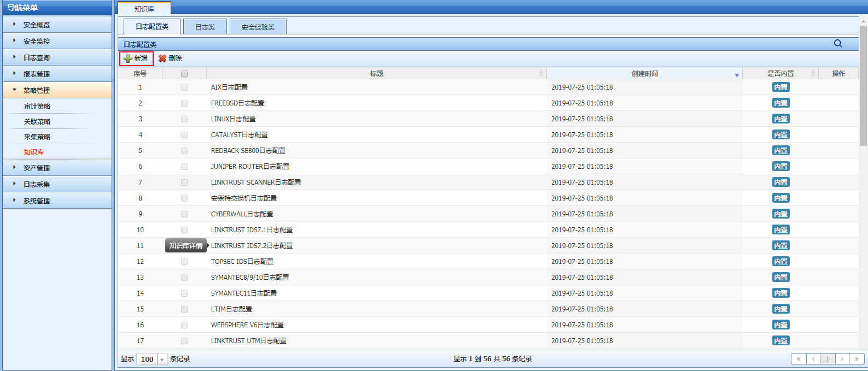Check the box for LINUX日志配置 row

(184, 119)
